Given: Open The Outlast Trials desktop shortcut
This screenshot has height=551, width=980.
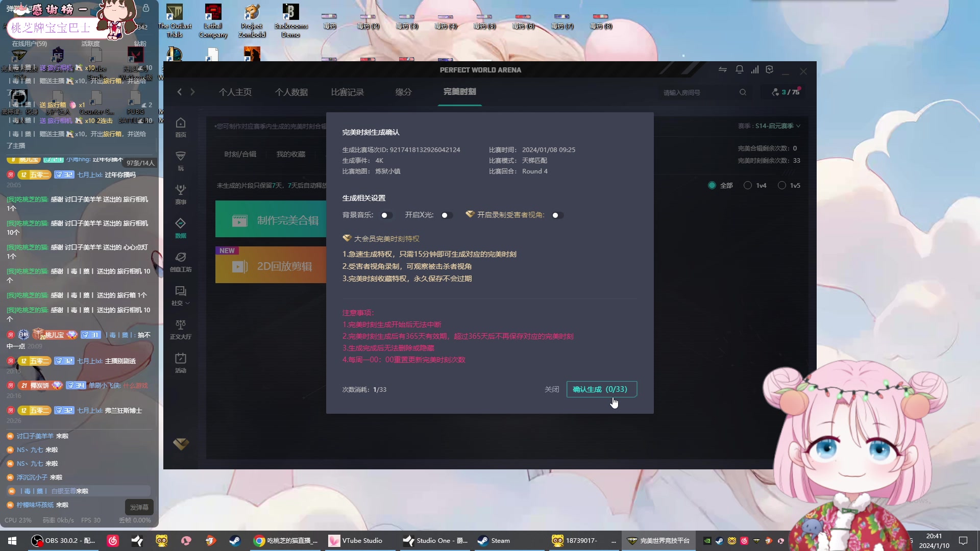Looking at the screenshot, I should click(x=175, y=21).
